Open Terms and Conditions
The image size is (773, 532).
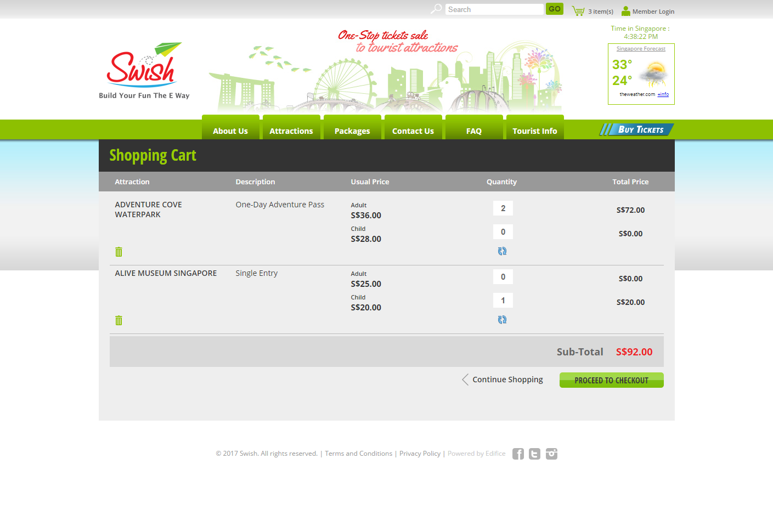point(359,454)
